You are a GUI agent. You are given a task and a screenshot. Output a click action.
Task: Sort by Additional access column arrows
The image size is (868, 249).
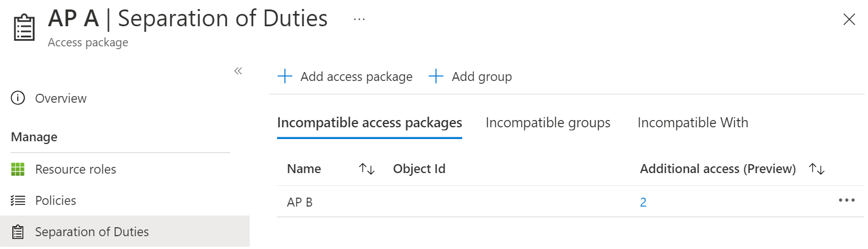[x=816, y=169]
